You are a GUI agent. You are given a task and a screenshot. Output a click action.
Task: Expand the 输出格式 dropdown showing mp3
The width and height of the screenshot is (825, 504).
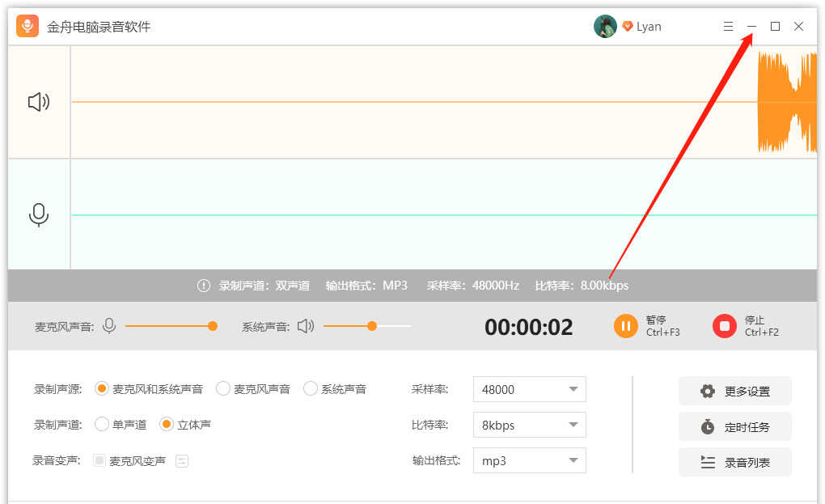pyautogui.click(x=529, y=460)
